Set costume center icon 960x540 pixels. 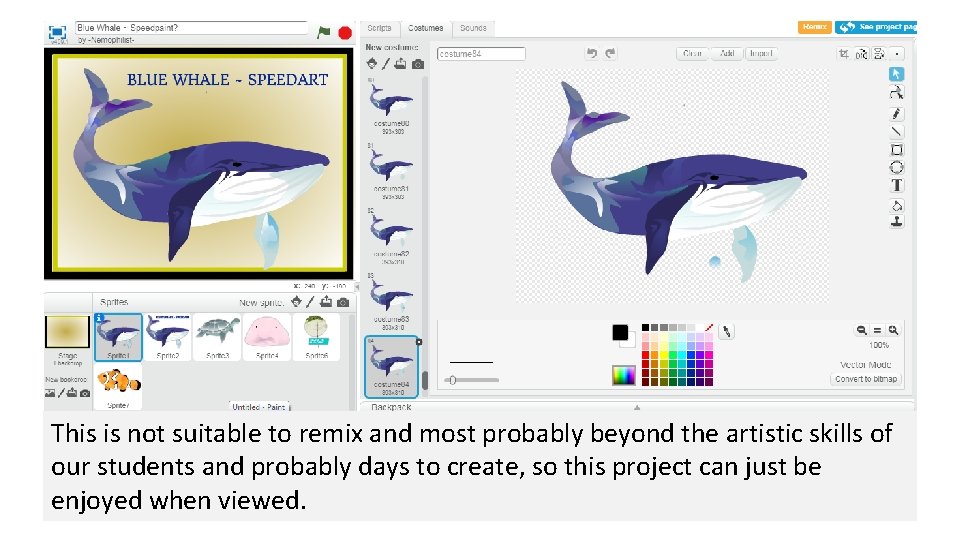click(x=897, y=54)
